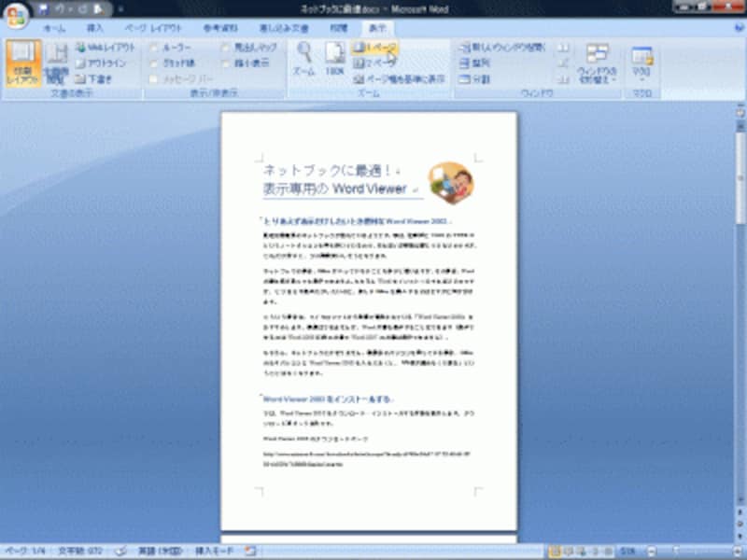747x560 pixels.
Task: Click the zoom out minus button
Action: (x=651, y=552)
